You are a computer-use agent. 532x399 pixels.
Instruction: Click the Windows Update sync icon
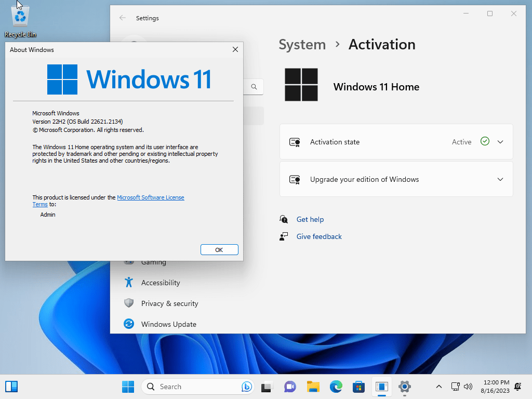click(129, 324)
